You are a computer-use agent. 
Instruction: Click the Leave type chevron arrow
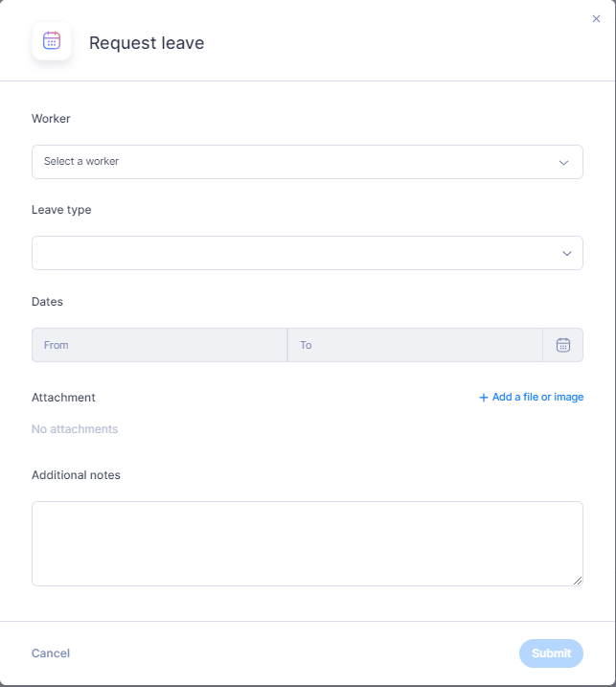(567, 253)
